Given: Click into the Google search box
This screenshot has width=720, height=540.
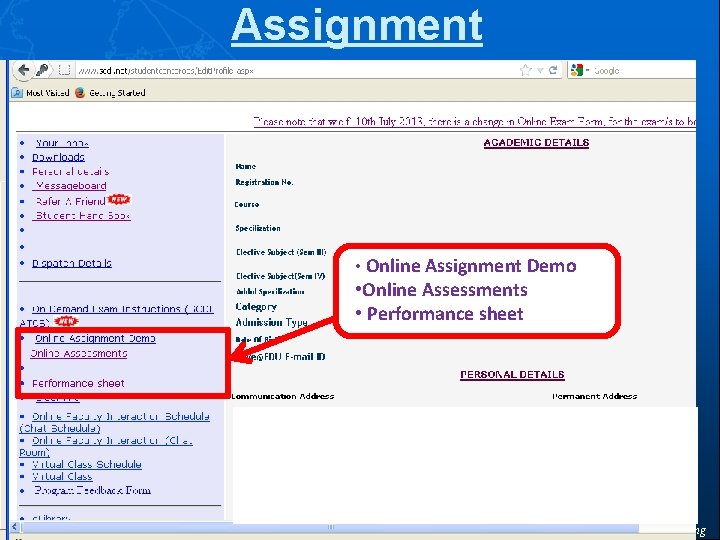Looking at the screenshot, I should click(643, 71).
